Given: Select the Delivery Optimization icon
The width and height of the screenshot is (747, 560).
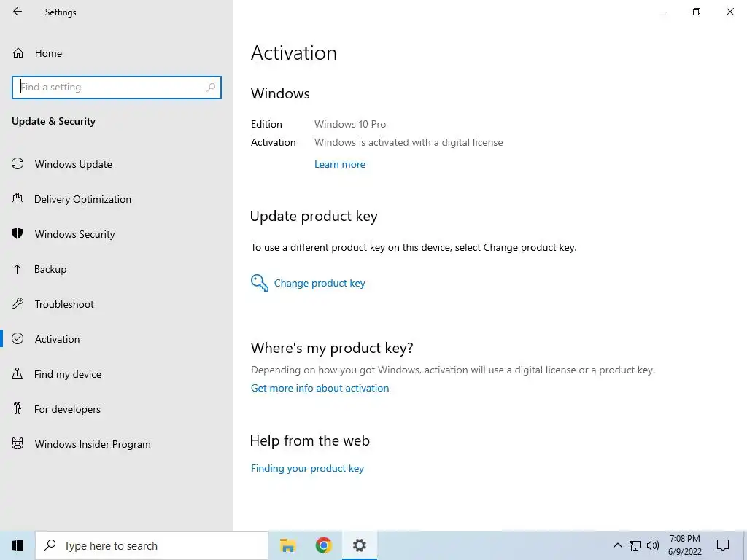Looking at the screenshot, I should (x=18, y=198).
